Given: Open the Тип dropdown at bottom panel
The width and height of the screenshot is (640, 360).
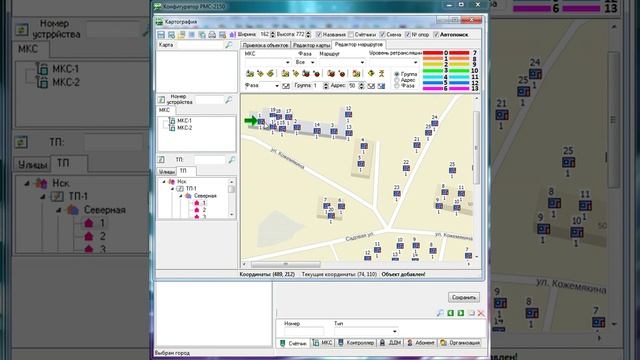Looking at the screenshot, I should [x=394, y=331].
